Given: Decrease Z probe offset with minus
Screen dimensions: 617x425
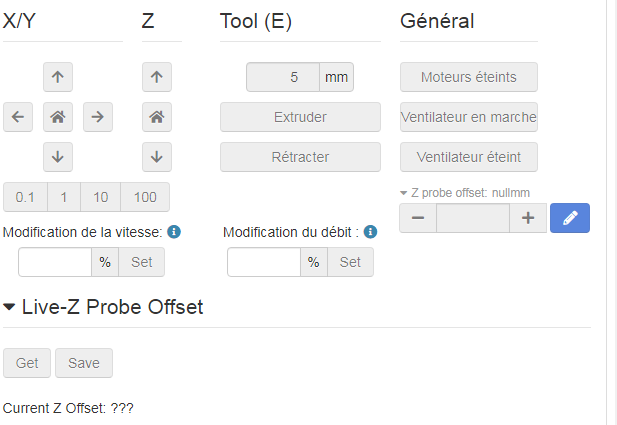Looking at the screenshot, I should (x=418, y=218).
